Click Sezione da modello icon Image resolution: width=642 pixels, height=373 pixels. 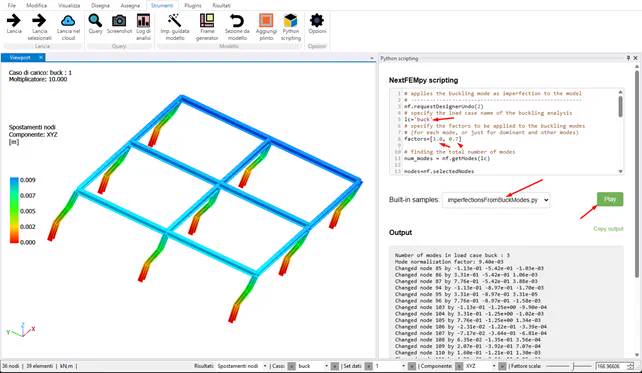237,20
